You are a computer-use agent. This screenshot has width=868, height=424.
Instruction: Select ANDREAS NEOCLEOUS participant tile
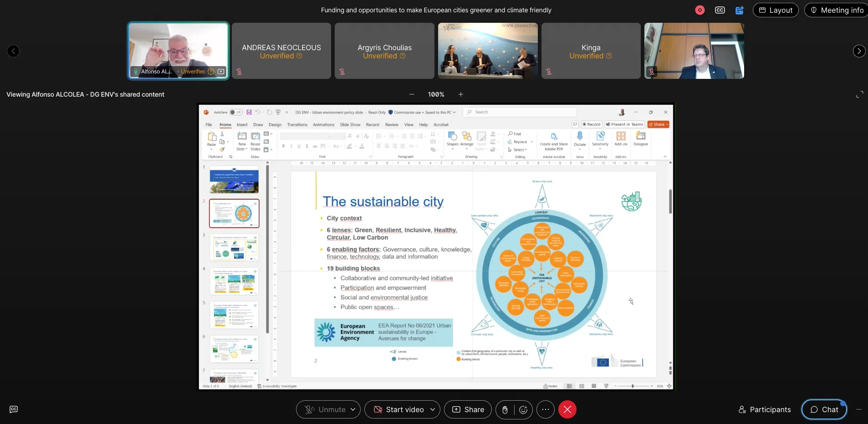coord(281,51)
